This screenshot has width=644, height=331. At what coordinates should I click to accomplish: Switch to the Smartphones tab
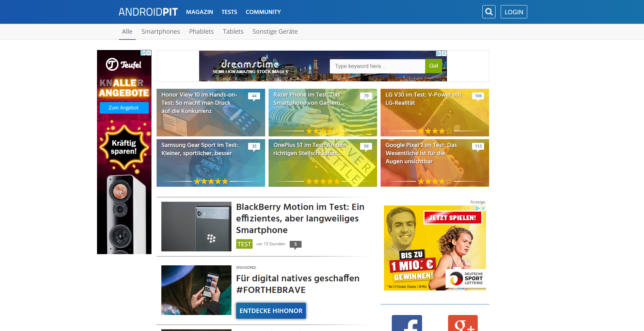(161, 32)
